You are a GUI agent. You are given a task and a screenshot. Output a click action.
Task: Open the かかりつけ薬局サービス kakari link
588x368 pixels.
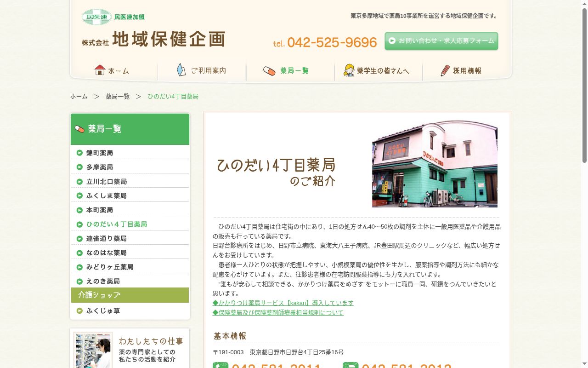coord(283,303)
